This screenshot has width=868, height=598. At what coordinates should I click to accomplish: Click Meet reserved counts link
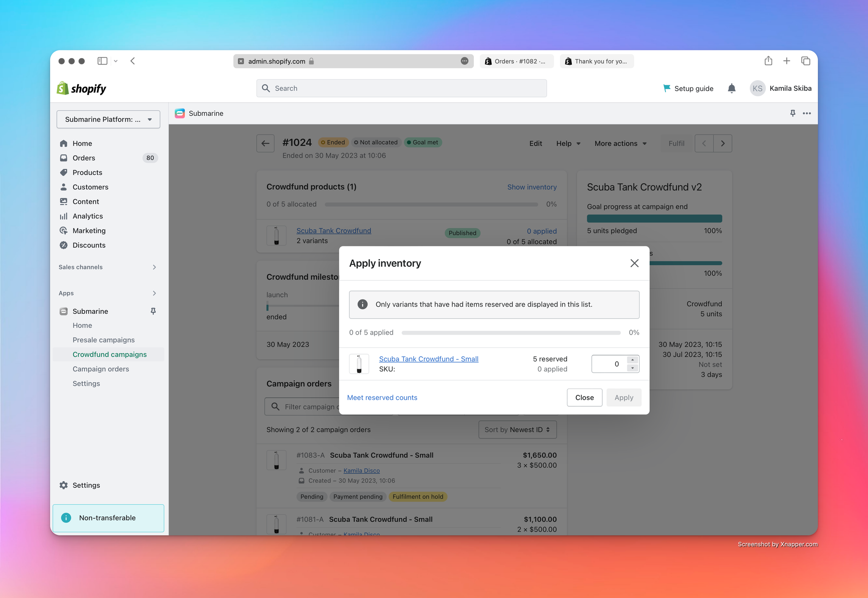(382, 397)
